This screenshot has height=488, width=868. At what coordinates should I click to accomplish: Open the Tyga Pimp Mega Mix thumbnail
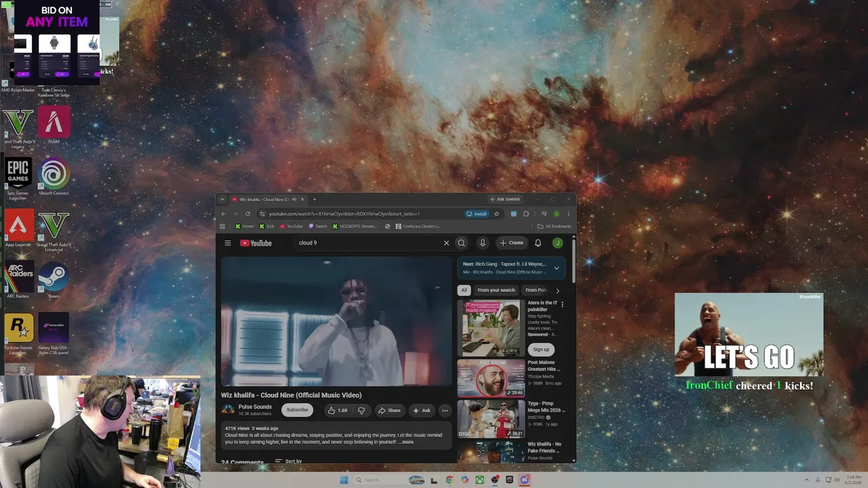(x=491, y=419)
